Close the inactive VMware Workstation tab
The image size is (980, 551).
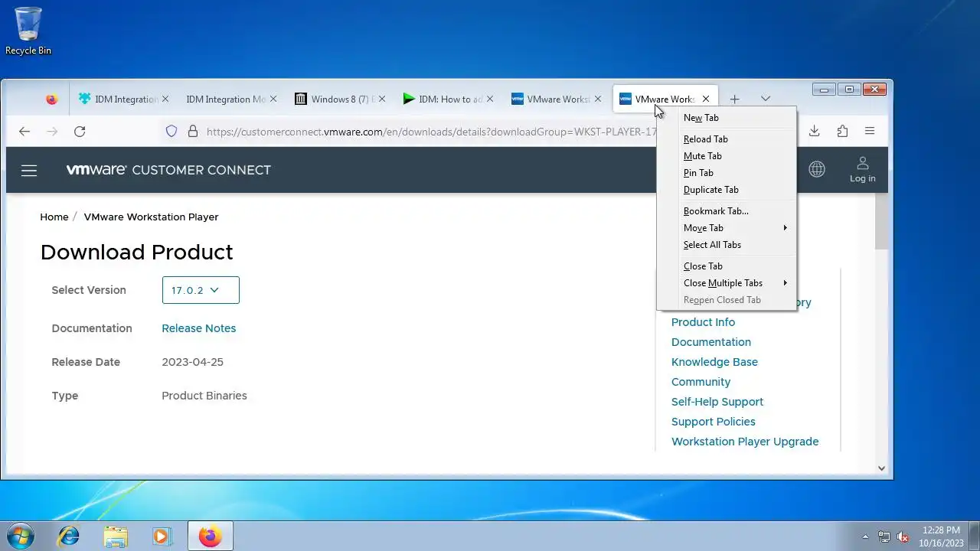[598, 99]
